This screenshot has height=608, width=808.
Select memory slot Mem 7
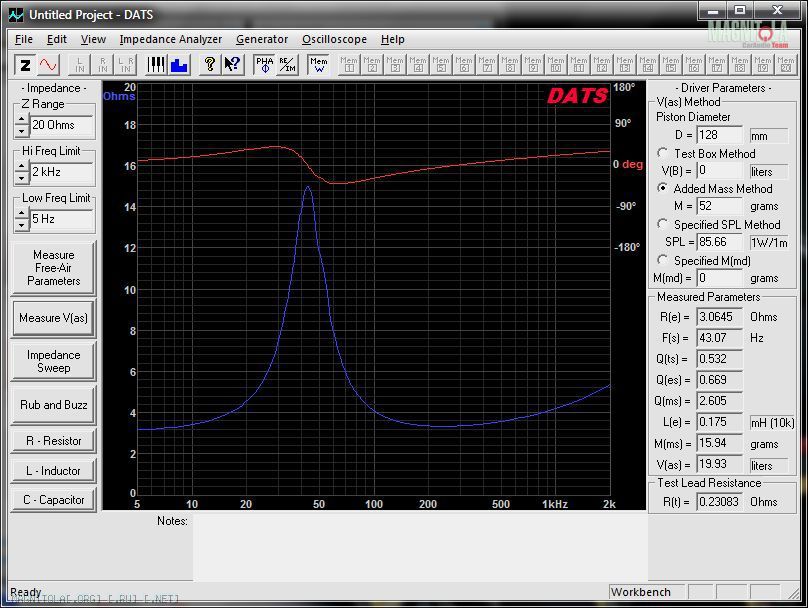coord(487,65)
